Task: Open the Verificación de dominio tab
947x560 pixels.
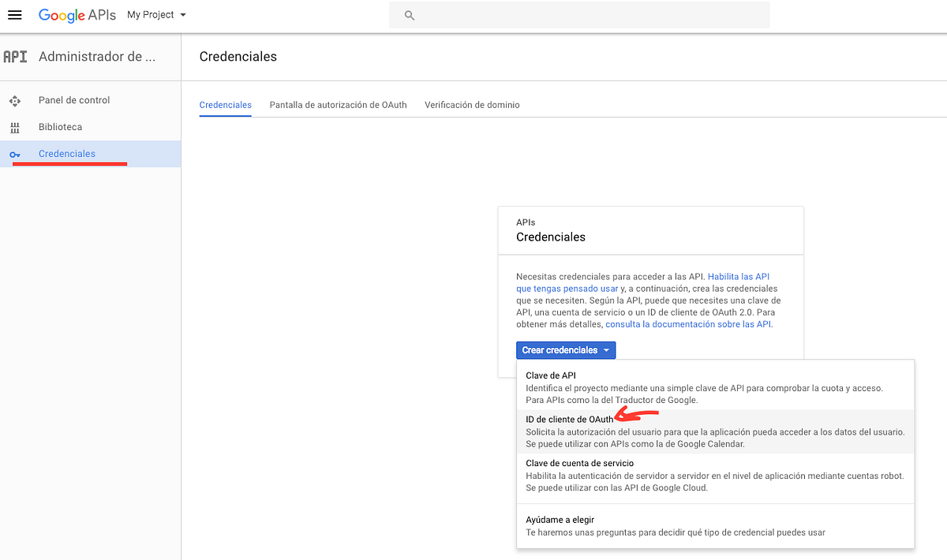Action: point(472,104)
